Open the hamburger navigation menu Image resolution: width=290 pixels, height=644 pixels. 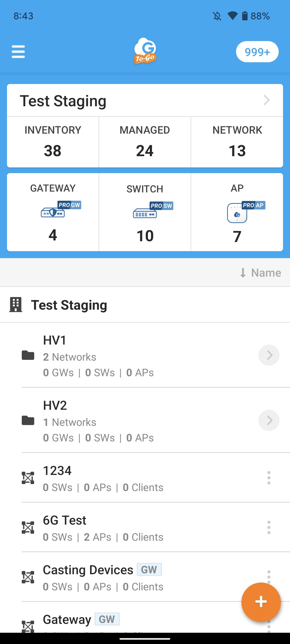click(18, 52)
